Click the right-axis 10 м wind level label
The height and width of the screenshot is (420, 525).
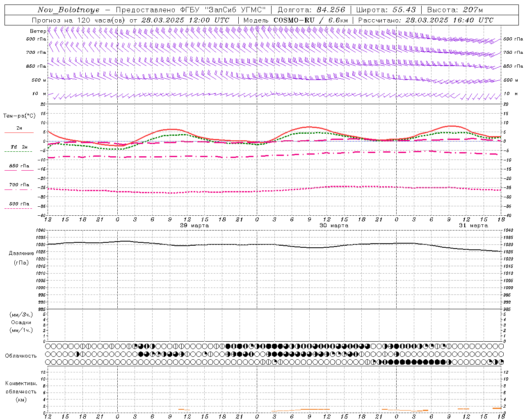point(510,94)
